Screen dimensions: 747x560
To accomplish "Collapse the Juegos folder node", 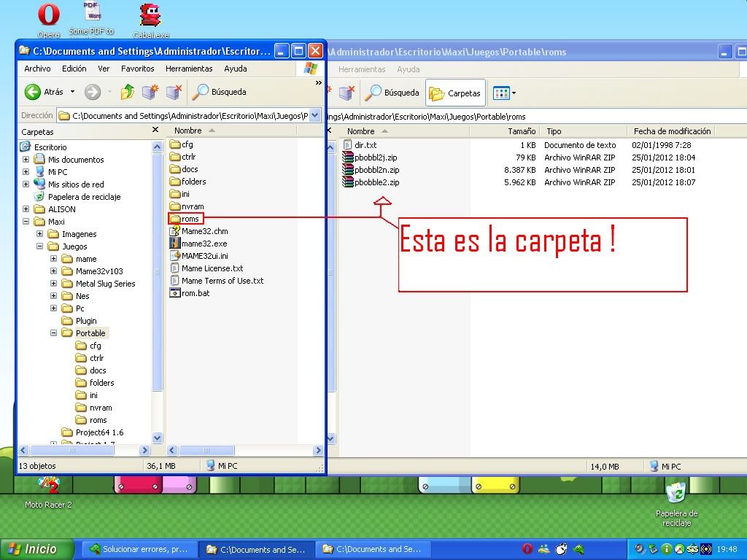I will point(39,246).
